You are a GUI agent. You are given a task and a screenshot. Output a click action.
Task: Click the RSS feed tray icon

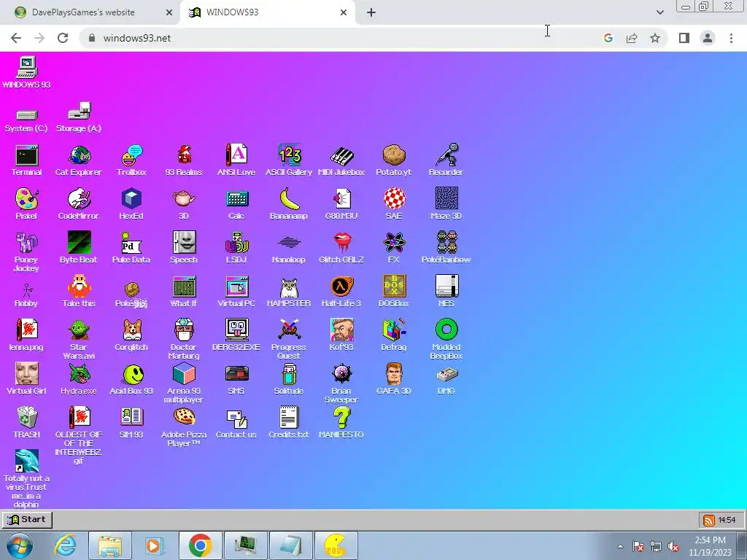(x=709, y=520)
